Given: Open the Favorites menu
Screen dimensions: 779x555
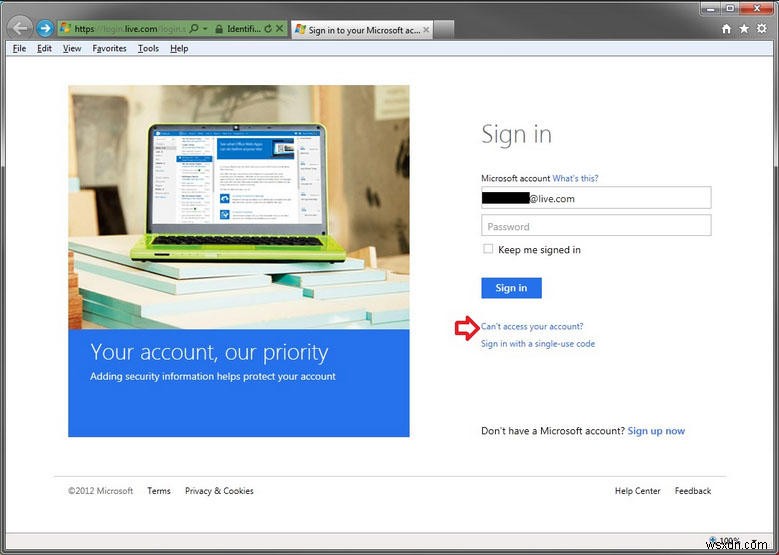Looking at the screenshot, I should click(x=109, y=48).
